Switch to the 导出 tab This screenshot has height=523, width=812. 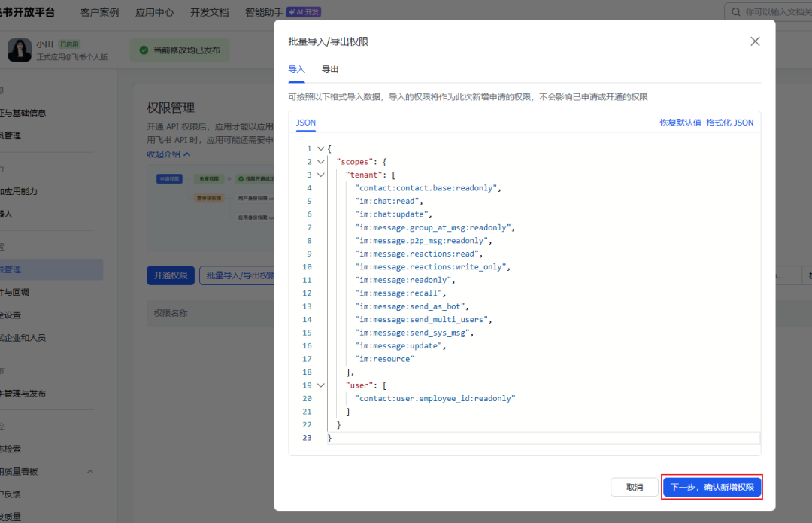point(330,69)
